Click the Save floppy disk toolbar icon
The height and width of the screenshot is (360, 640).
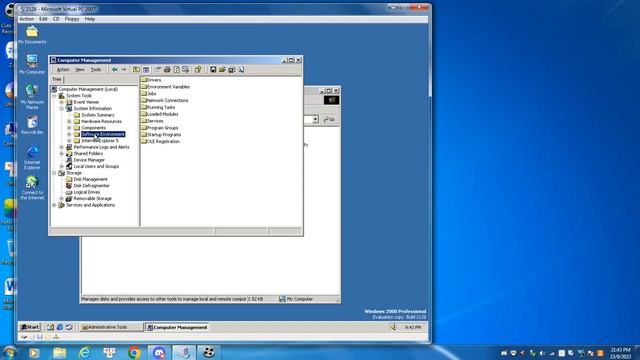(x=213, y=70)
